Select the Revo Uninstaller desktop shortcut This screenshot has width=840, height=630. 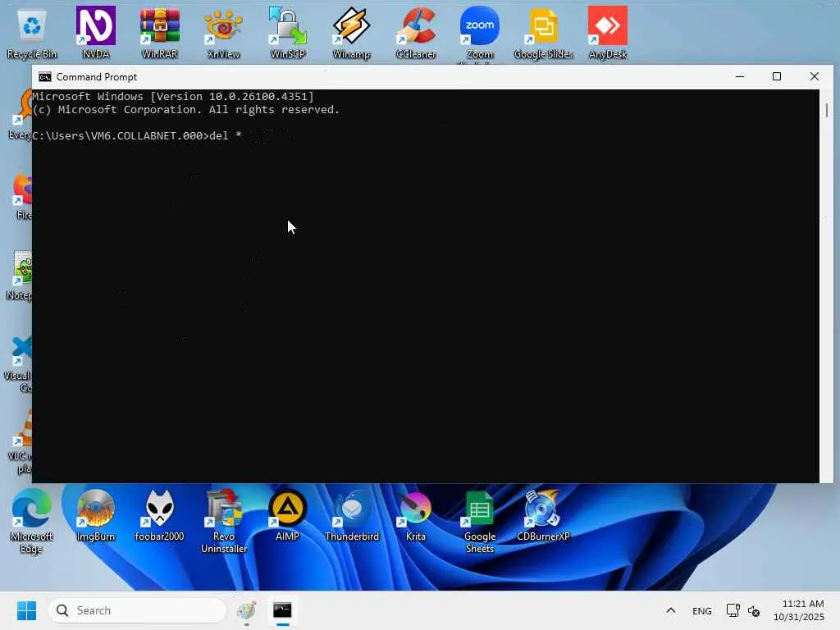tap(224, 521)
